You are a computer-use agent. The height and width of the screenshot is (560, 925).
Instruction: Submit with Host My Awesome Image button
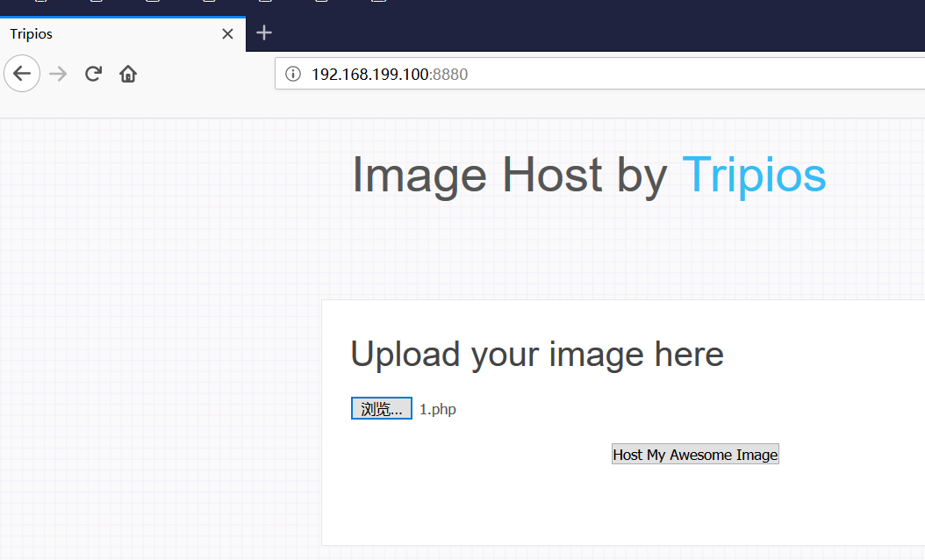pos(695,455)
